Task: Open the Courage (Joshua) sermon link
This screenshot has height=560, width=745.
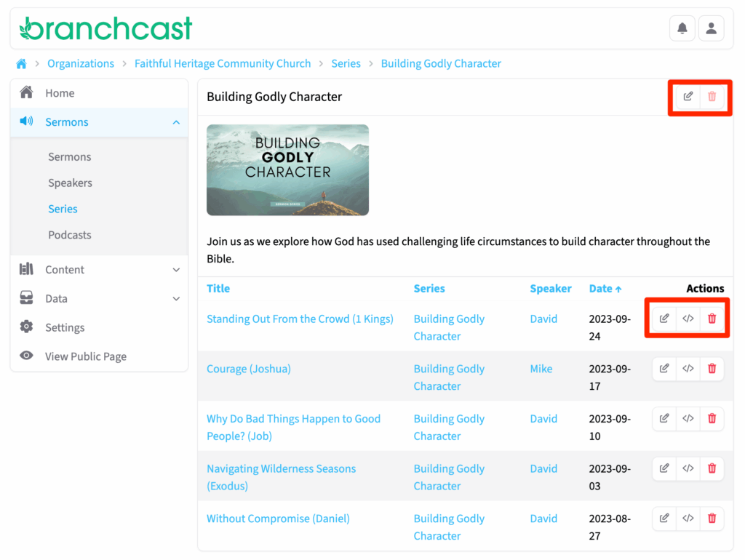Action: (249, 369)
